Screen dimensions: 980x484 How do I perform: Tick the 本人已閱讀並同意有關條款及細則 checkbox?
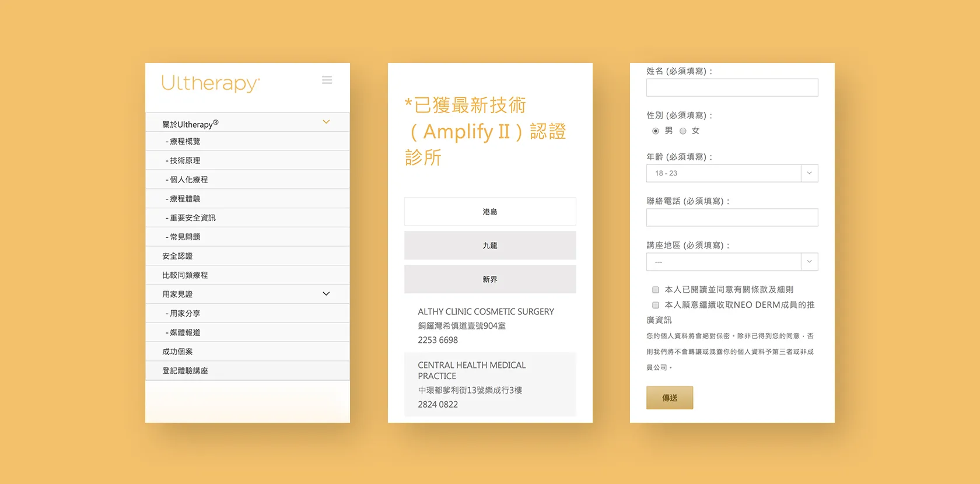[656, 290]
